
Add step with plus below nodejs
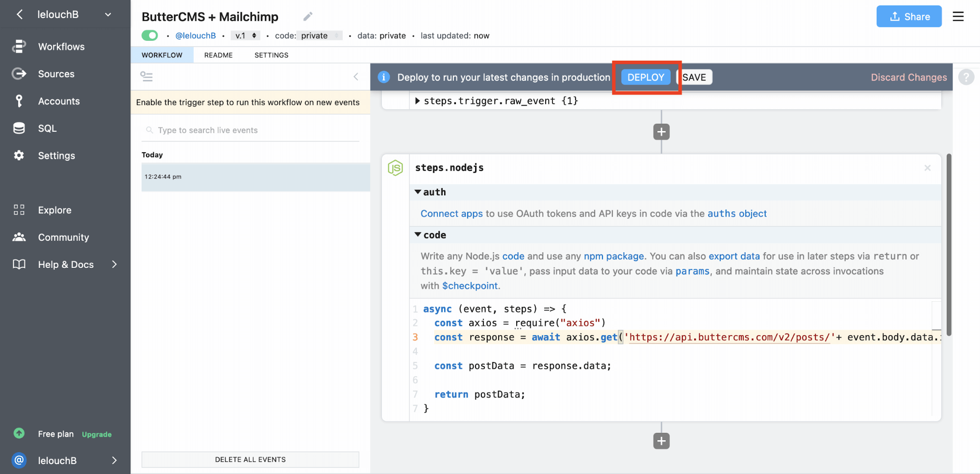coord(661,441)
